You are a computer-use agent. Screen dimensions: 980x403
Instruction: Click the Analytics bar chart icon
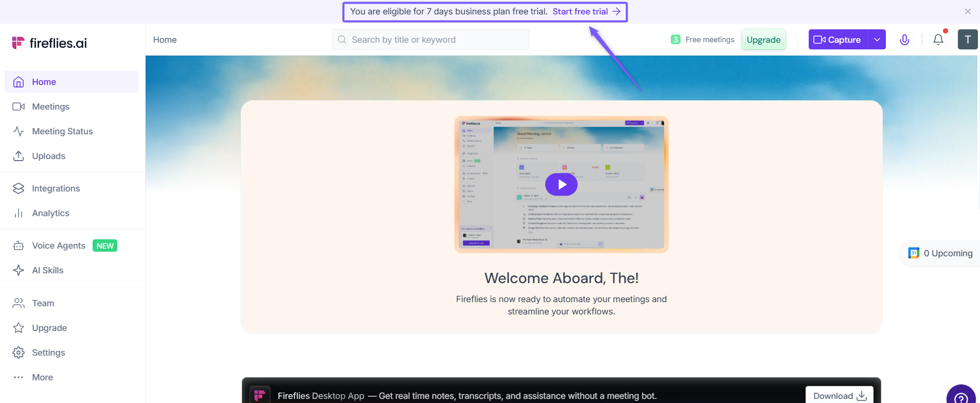(x=19, y=213)
